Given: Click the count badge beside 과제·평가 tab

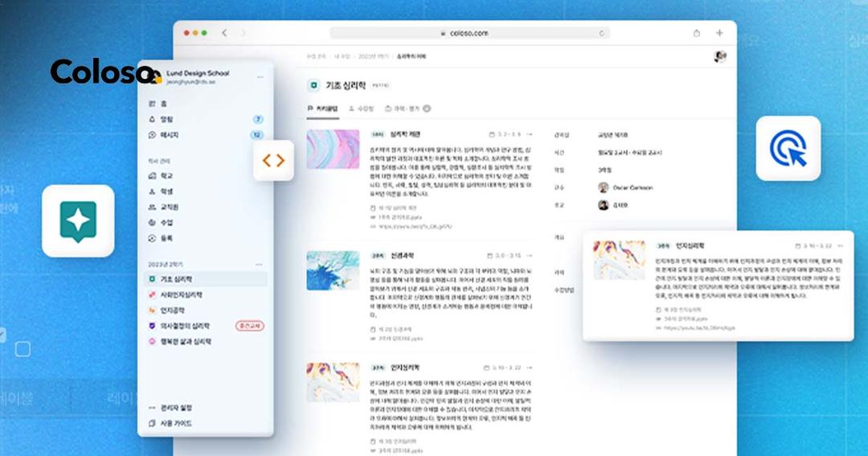Looking at the screenshot, I should click(x=427, y=109).
